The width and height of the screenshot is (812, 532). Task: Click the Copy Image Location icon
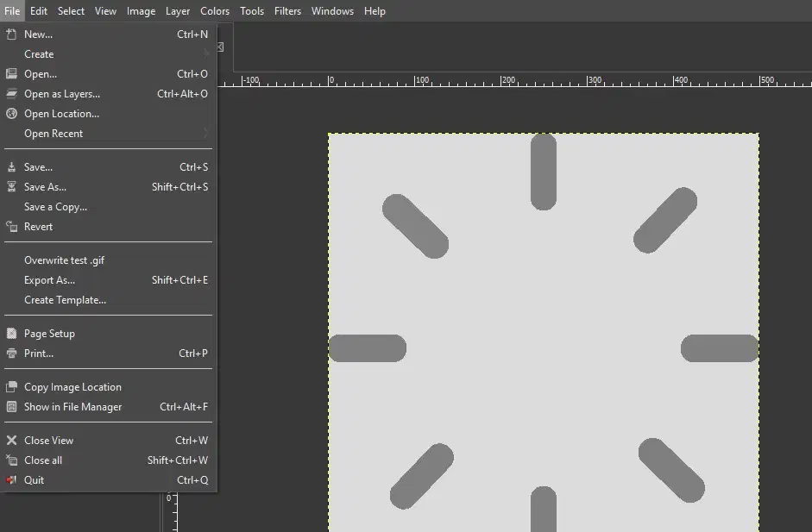tap(11, 386)
